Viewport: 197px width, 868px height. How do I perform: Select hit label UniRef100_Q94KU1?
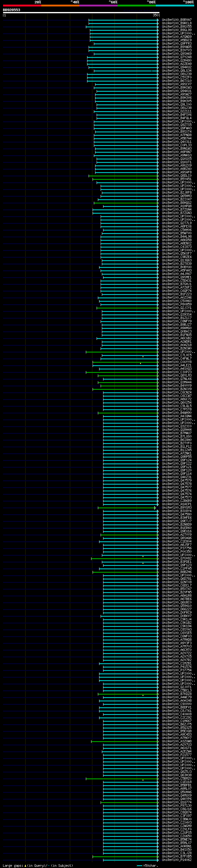[177, 91]
